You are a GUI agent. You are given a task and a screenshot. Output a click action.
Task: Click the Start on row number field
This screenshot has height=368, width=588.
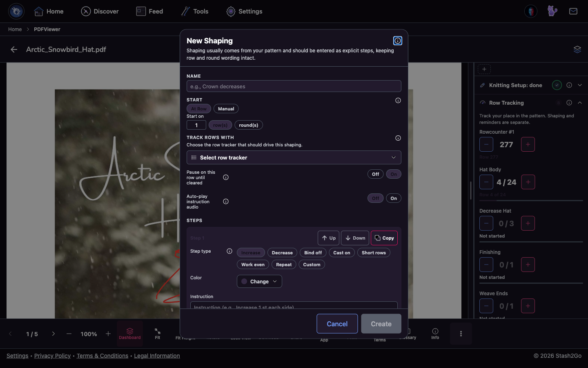click(x=196, y=125)
